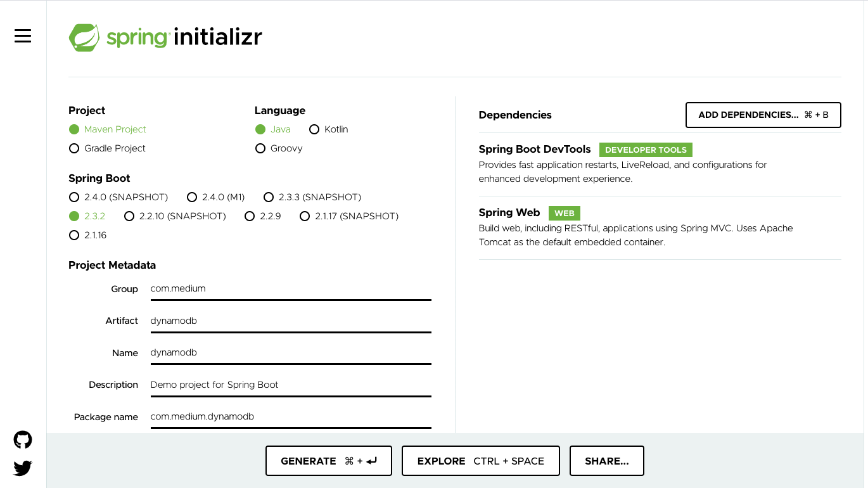Click the DevTools description text
Viewport: 868px width, 488px height.
tap(623, 172)
